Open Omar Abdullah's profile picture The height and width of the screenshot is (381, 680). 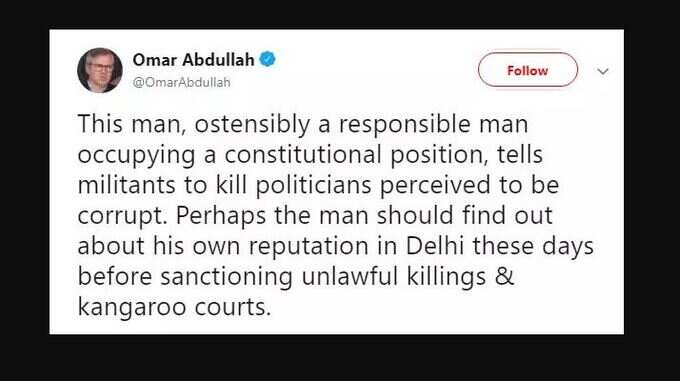pos(100,70)
